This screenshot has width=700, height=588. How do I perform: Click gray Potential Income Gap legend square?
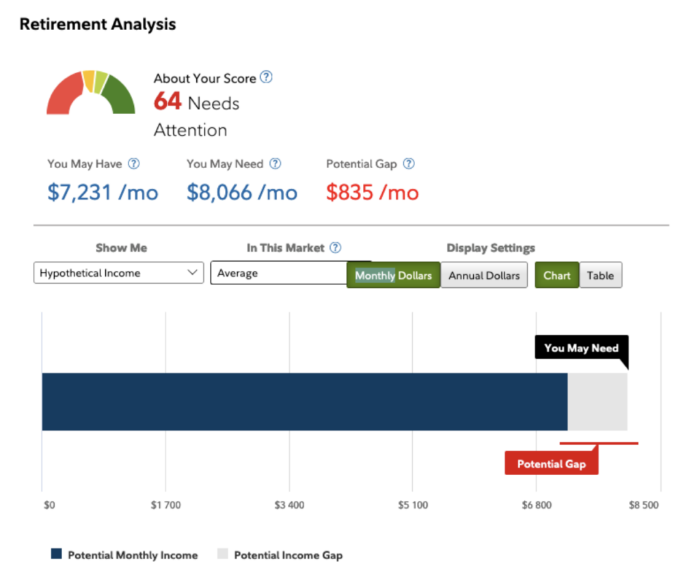pyautogui.click(x=223, y=554)
